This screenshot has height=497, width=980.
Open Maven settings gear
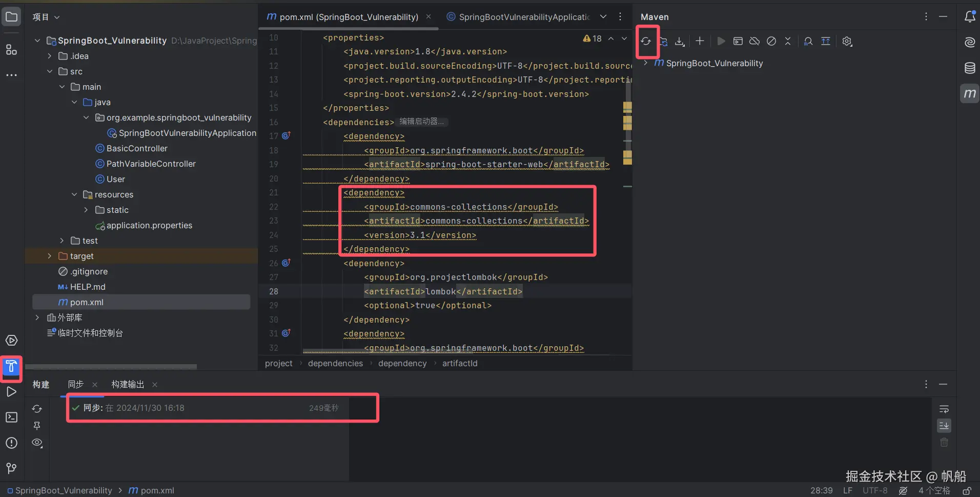(847, 41)
